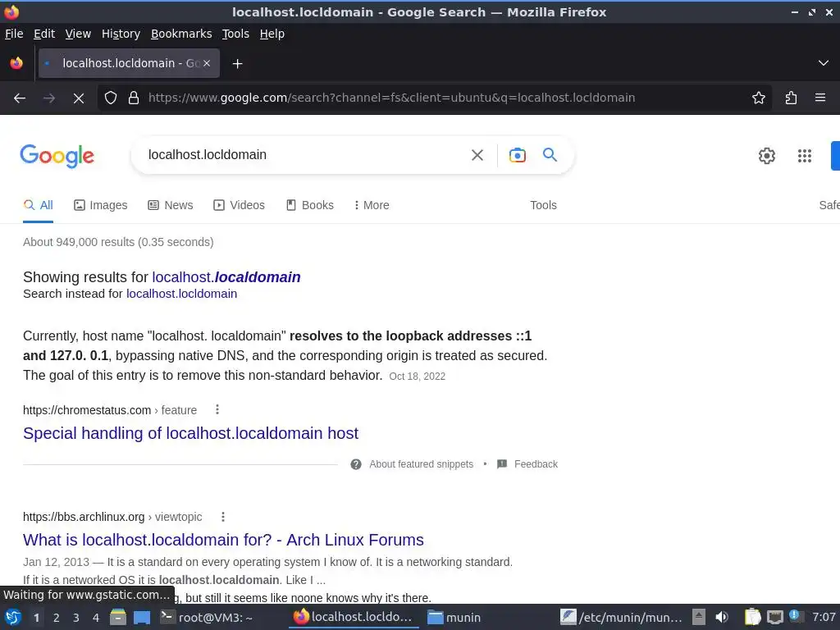Click the Google search input field

(300, 155)
